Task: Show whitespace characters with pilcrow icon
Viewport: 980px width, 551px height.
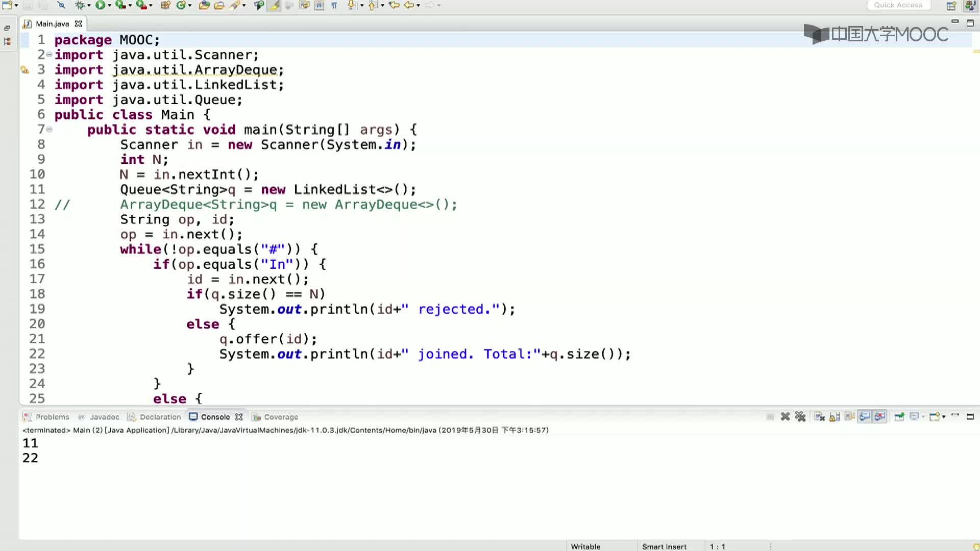Action: pyautogui.click(x=334, y=5)
